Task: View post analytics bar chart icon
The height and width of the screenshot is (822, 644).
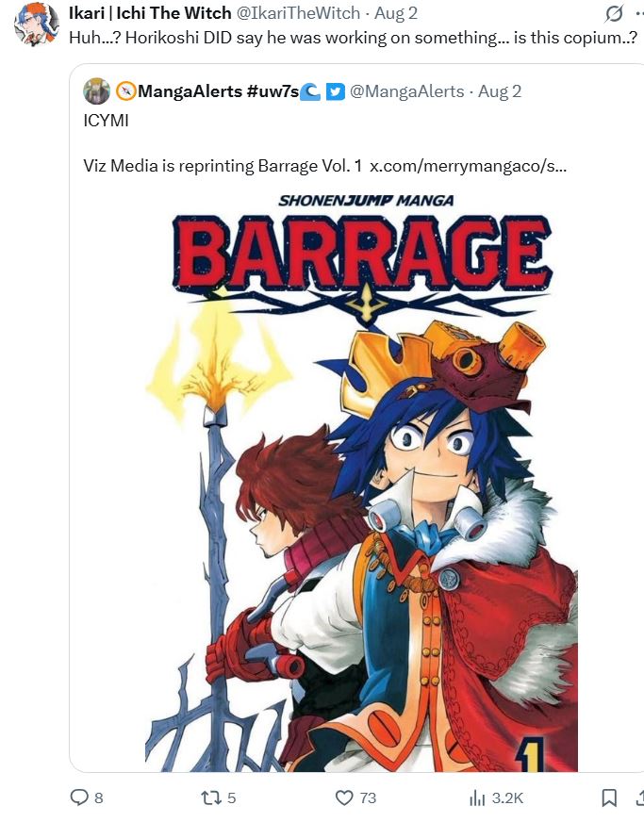Action: coord(477,797)
